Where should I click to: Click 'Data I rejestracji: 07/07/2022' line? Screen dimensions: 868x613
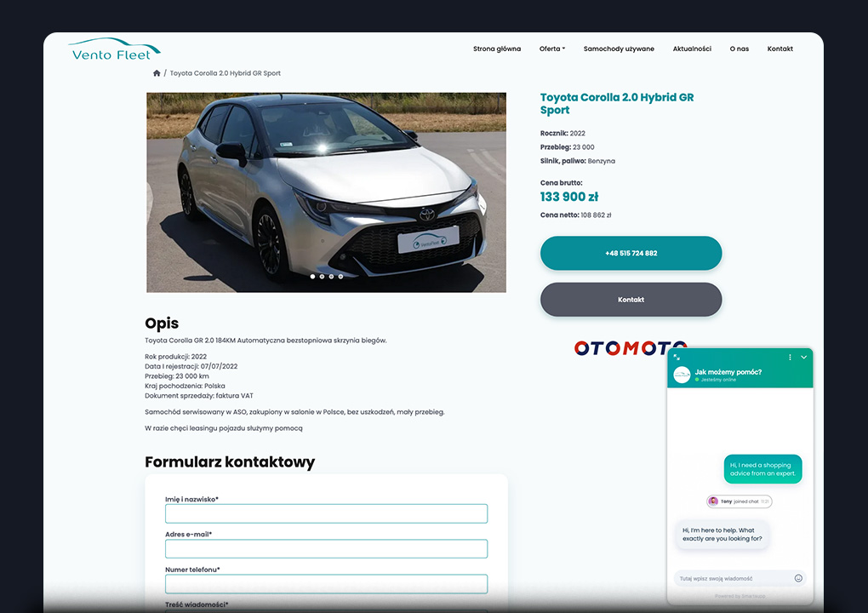click(191, 366)
